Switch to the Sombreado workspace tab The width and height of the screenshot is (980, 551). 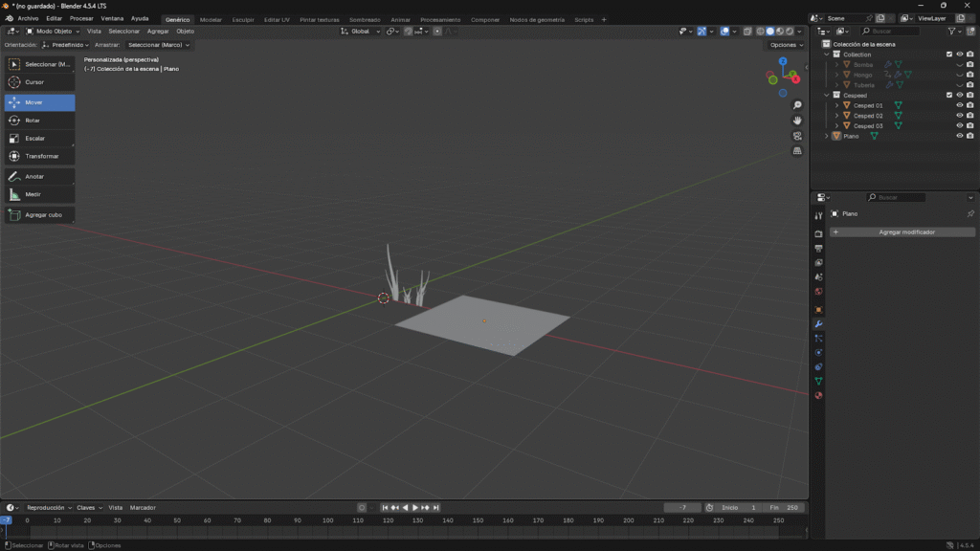tap(364, 19)
